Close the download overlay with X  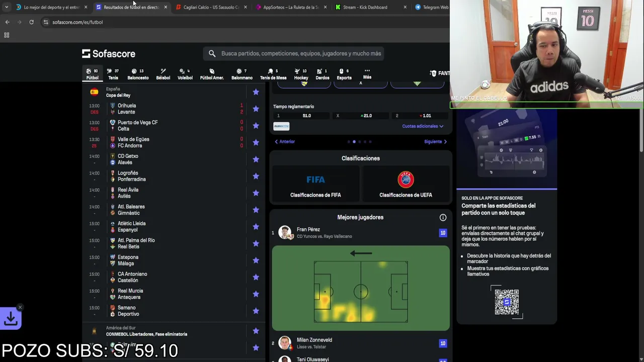pos(20,307)
